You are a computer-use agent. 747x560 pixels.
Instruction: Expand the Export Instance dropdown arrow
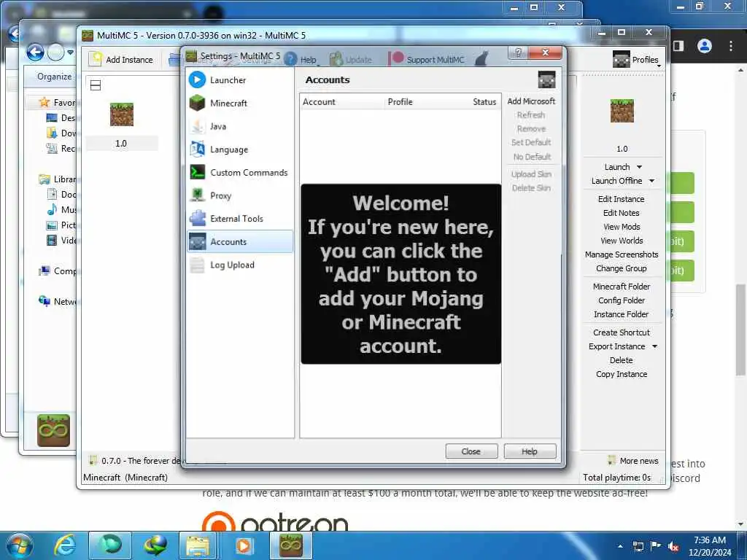[x=654, y=346]
